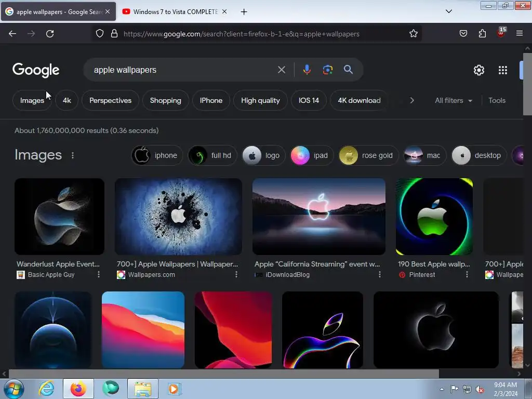The image size is (532, 399).
Task: Open Firefox from the taskbar
Action: click(78, 389)
